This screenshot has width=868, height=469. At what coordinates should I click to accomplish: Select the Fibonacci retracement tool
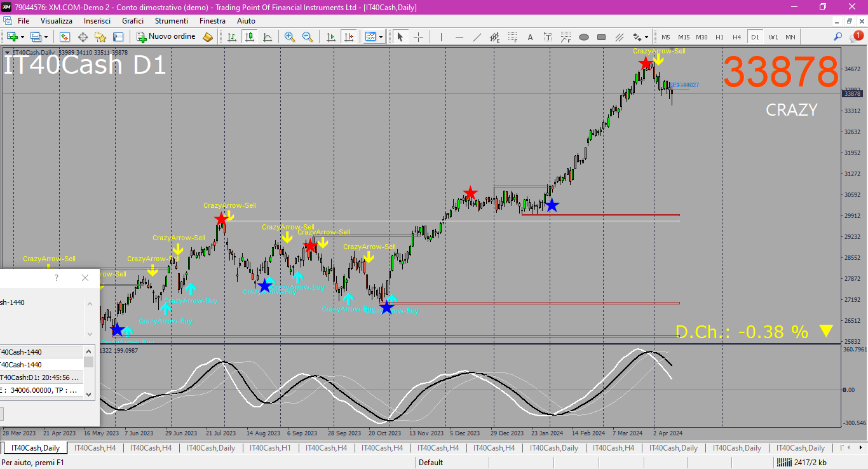coord(512,37)
